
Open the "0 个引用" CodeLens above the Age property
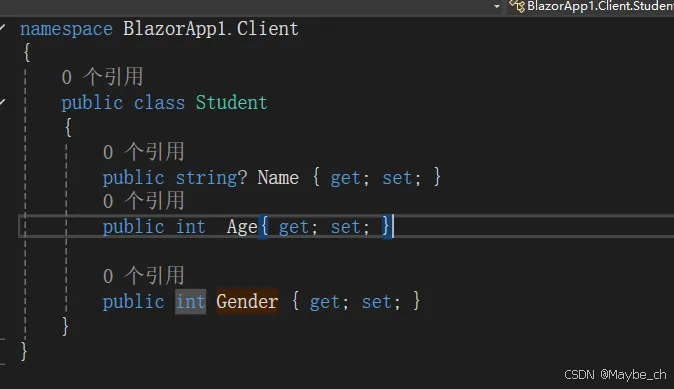coord(144,201)
